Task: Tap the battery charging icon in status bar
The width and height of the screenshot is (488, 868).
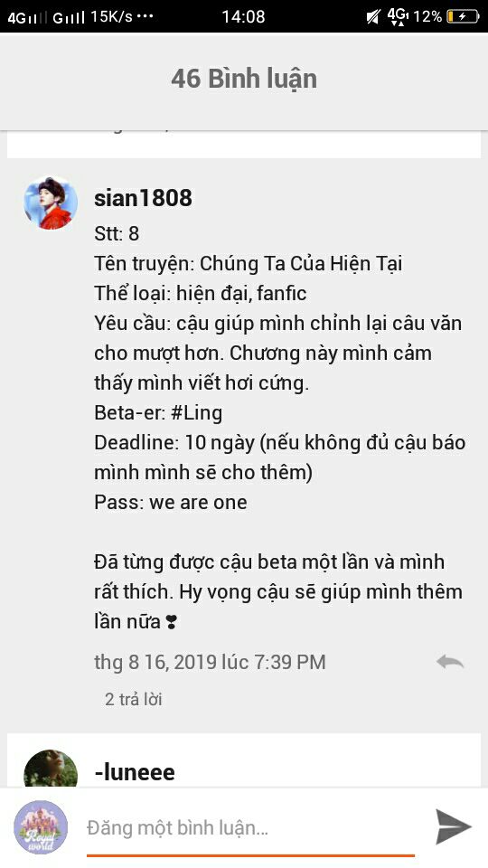Action: point(463,16)
